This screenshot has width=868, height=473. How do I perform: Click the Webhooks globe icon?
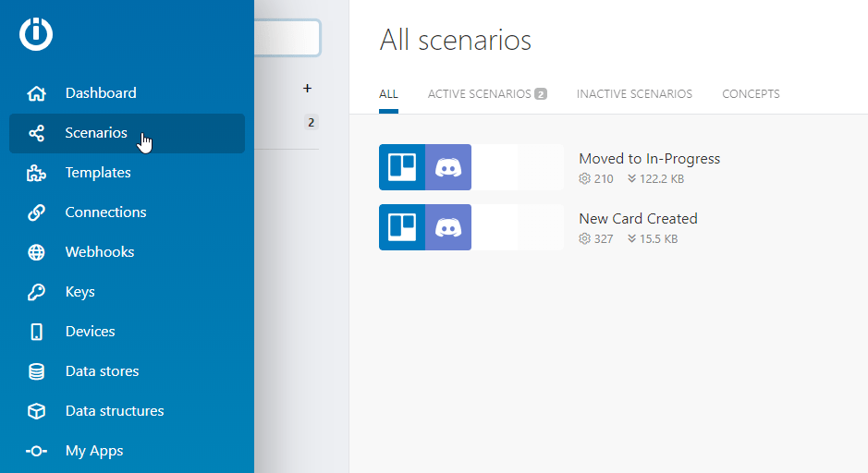point(37,252)
